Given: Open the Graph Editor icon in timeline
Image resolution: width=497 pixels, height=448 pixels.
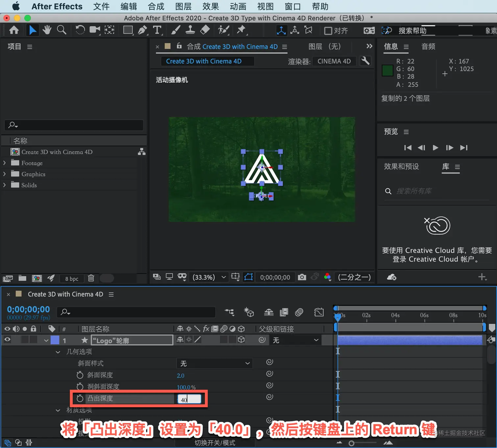Looking at the screenshot, I should tap(319, 312).
